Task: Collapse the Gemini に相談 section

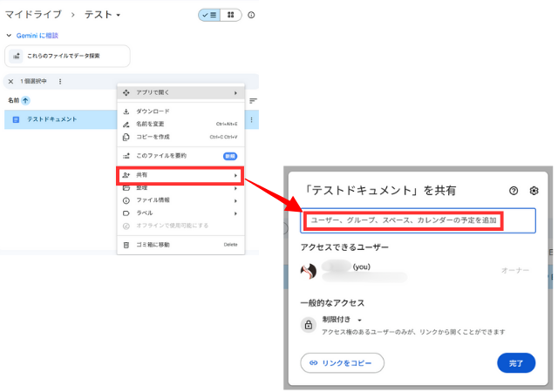Action: pyautogui.click(x=9, y=36)
